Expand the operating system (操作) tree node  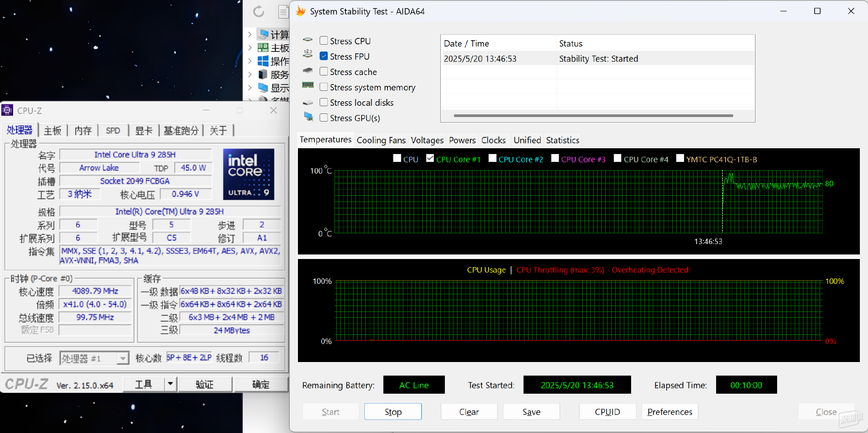point(250,61)
